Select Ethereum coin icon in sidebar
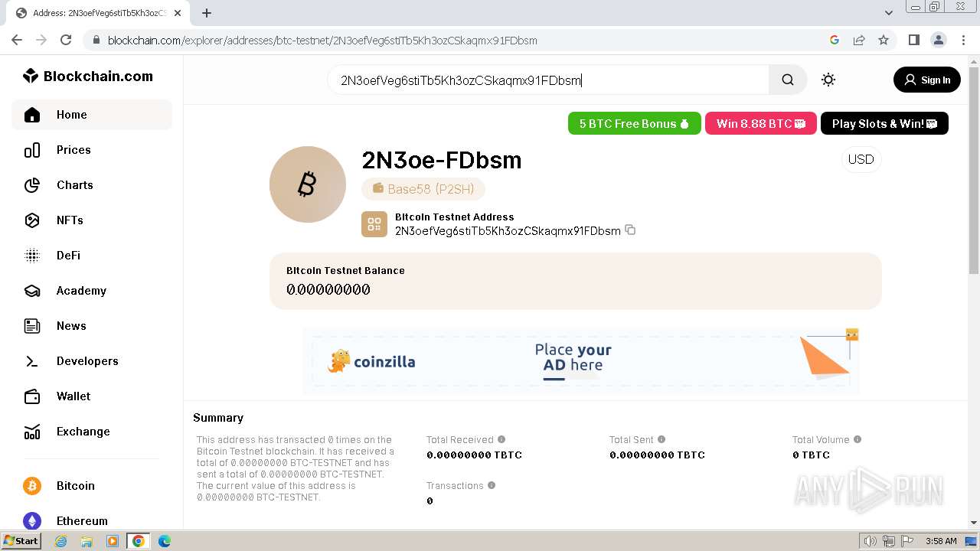980x551 pixels. 32,521
